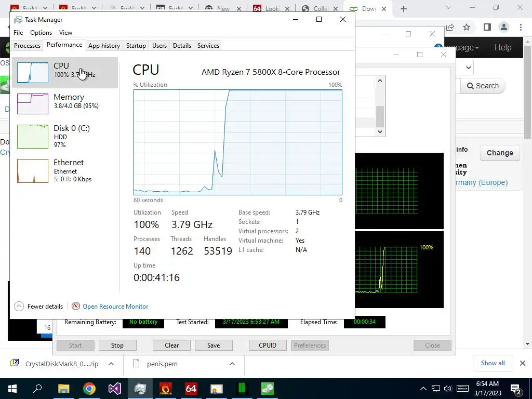Image resolution: width=532 pixels, height=399 pixels.
Task: Open the Chrome profile avatar icon
Action: (x=504, y=27)
